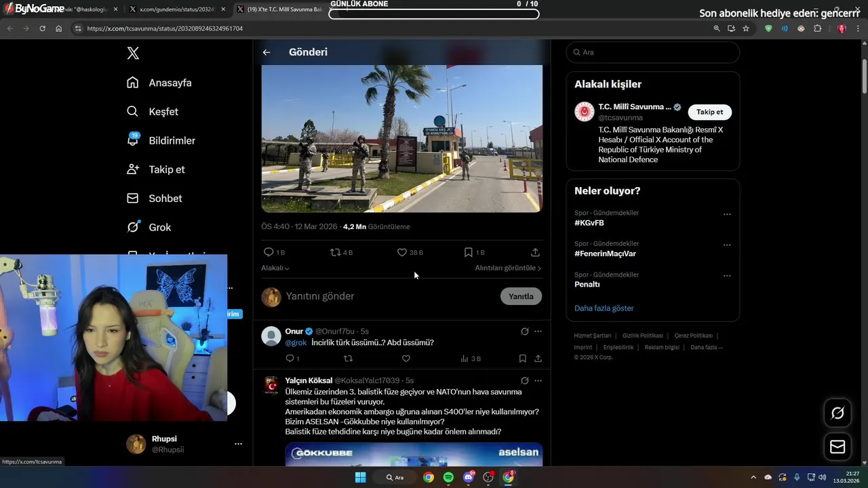Open the post's gate photo
The image size is (868, 488).
(x=401, y=138)
